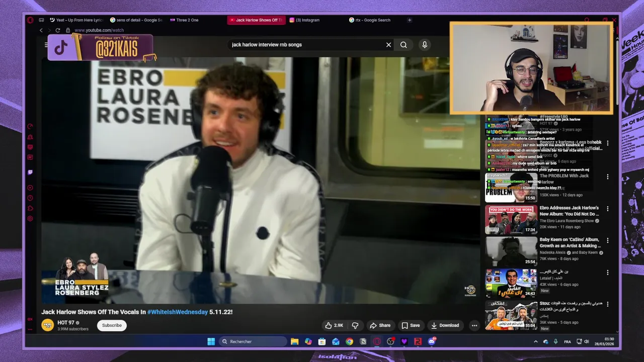Open the #WhiteIshWednesday hashtag link
The image size is (644, 362).
click(178, 312)
